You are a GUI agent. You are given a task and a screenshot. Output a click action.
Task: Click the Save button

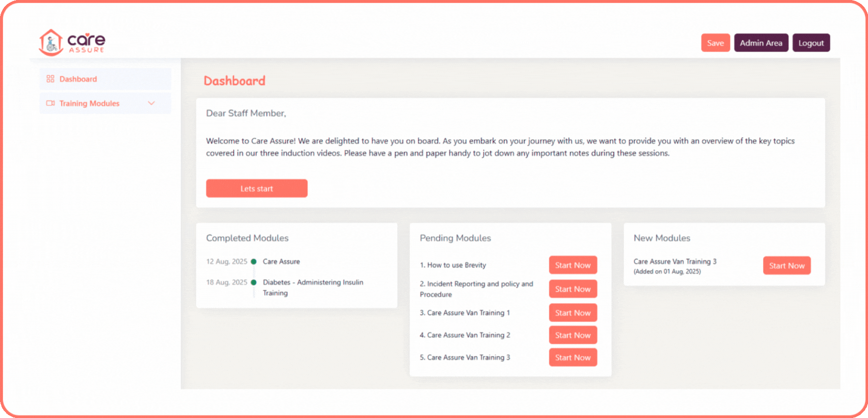click(715, 43)
